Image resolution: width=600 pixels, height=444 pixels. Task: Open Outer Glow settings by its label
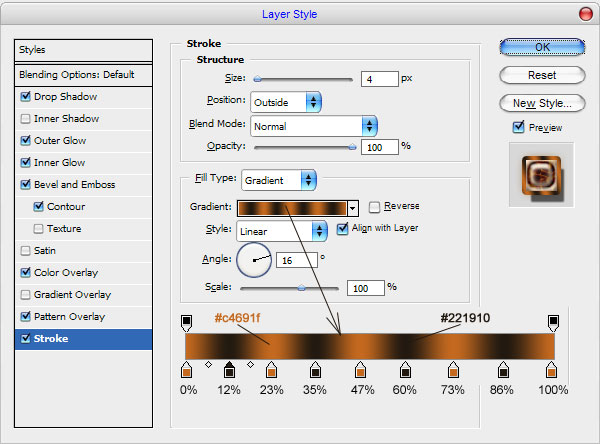click(60, 140)
